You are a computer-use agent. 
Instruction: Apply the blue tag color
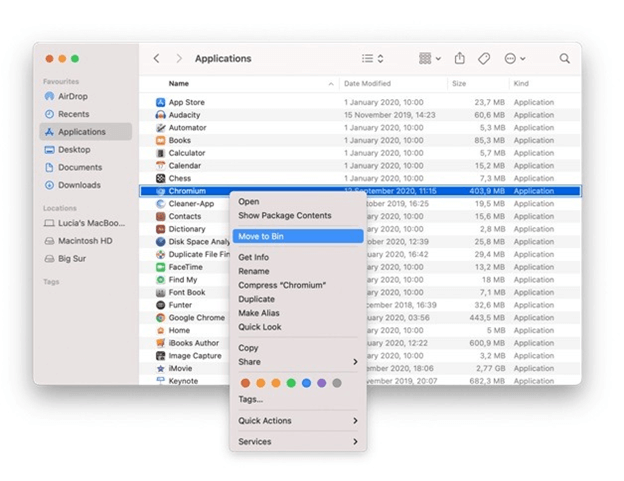[306, 383]
